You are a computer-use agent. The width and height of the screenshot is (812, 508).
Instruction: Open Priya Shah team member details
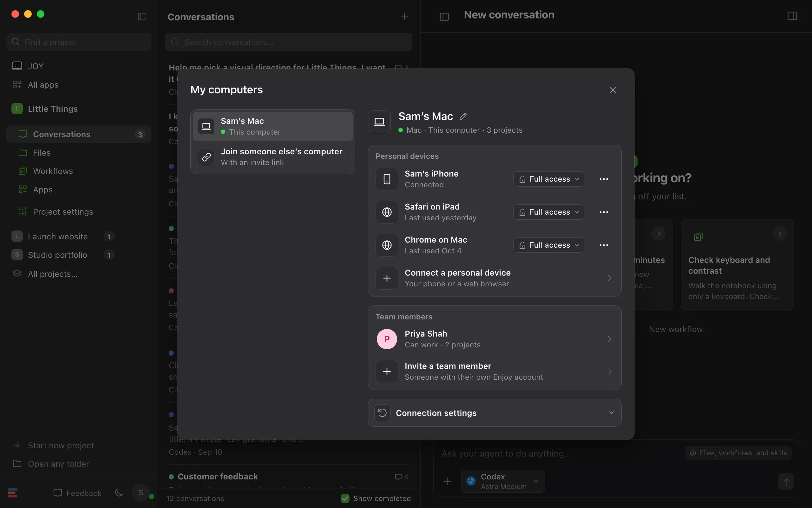click(x=494, y=339)
